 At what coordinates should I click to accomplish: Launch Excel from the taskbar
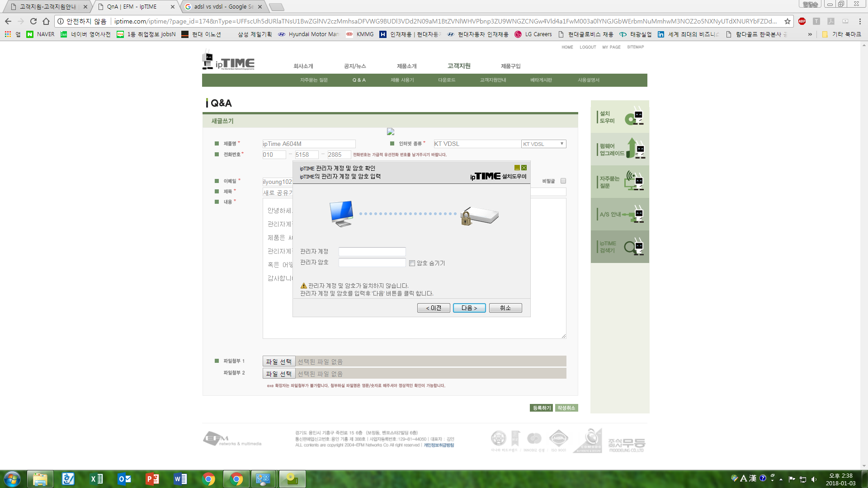96,479
